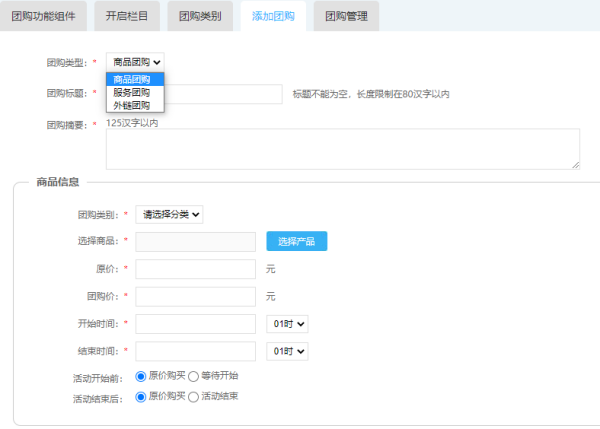
Task: Choose 服务团购 option in list
Action: tap(134, 92)
